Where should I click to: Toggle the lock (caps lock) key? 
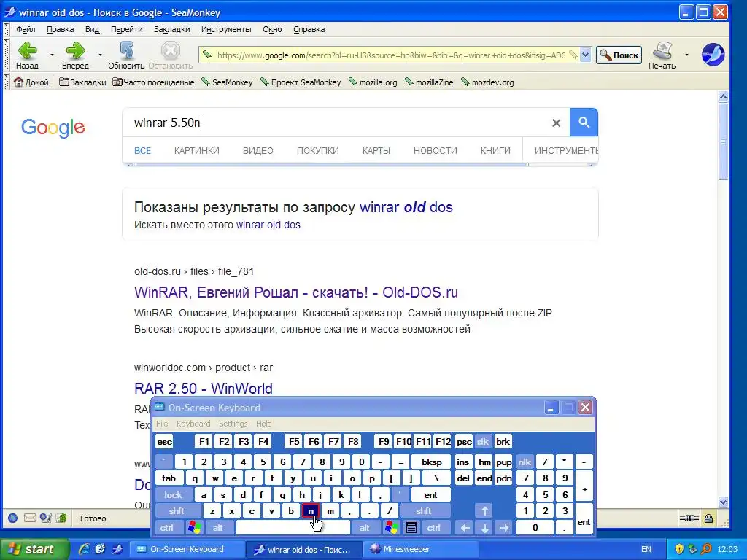(x=174, y=495)
